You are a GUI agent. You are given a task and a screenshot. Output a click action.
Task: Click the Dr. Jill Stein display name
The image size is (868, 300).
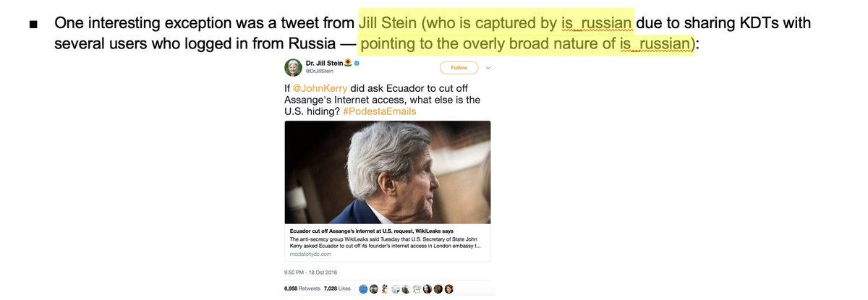(324, 64)
